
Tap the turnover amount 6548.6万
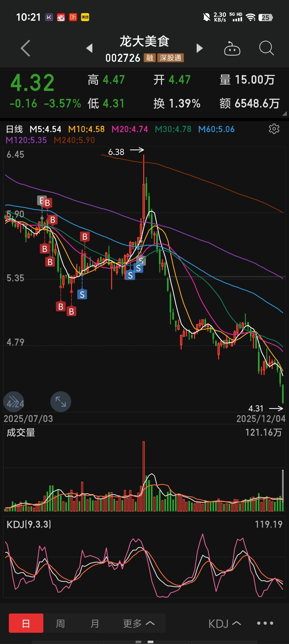tap(257, 103)
